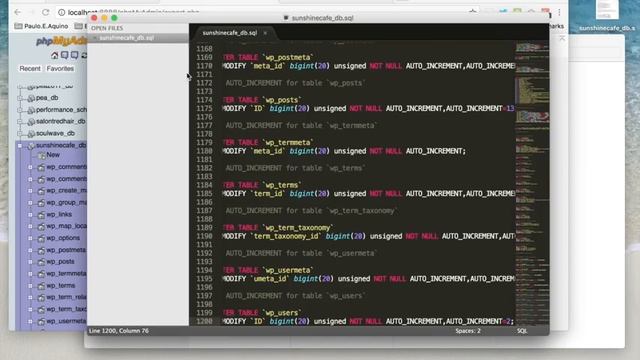Open the wp_group_m table link

coord(67,202)
